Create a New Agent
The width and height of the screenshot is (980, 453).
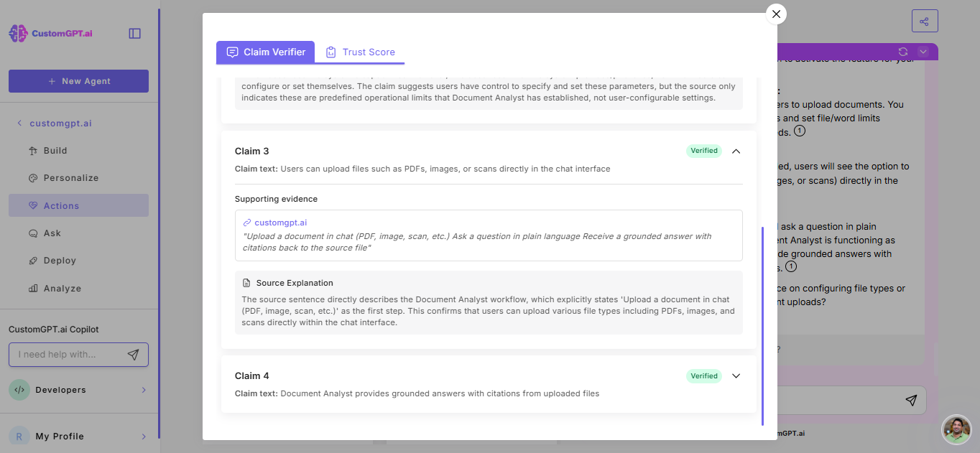(x=78, y=81)
